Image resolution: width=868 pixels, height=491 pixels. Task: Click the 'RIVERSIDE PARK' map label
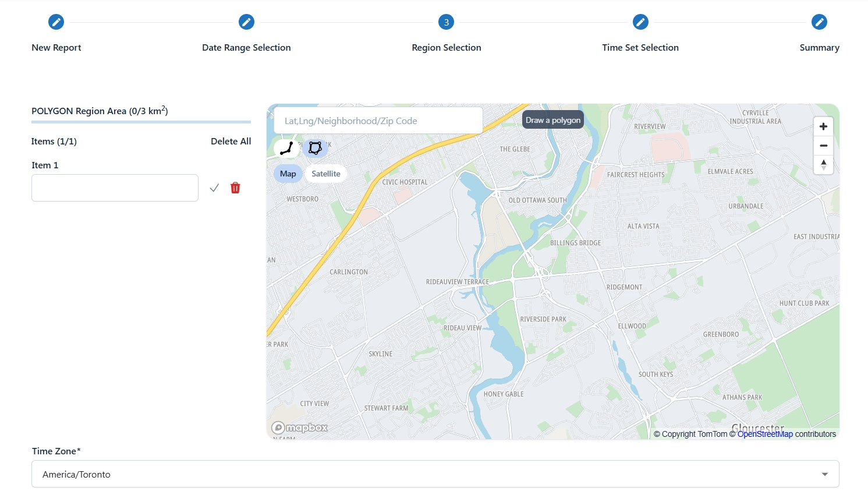pyautogui.click(x=543, y=319)
